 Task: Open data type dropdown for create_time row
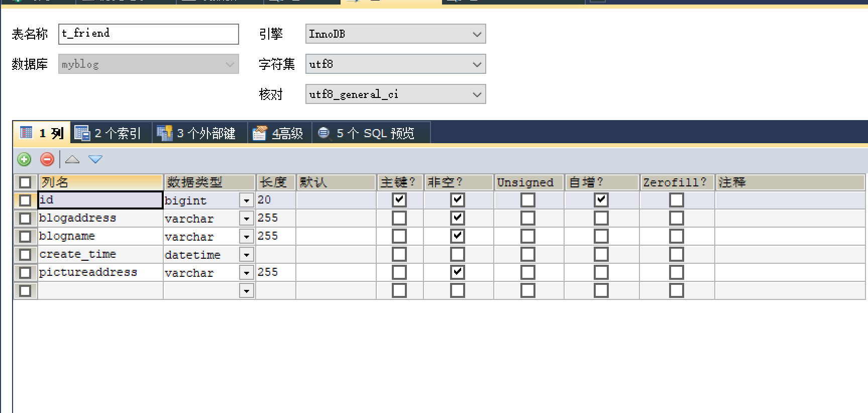pos(247,255)
